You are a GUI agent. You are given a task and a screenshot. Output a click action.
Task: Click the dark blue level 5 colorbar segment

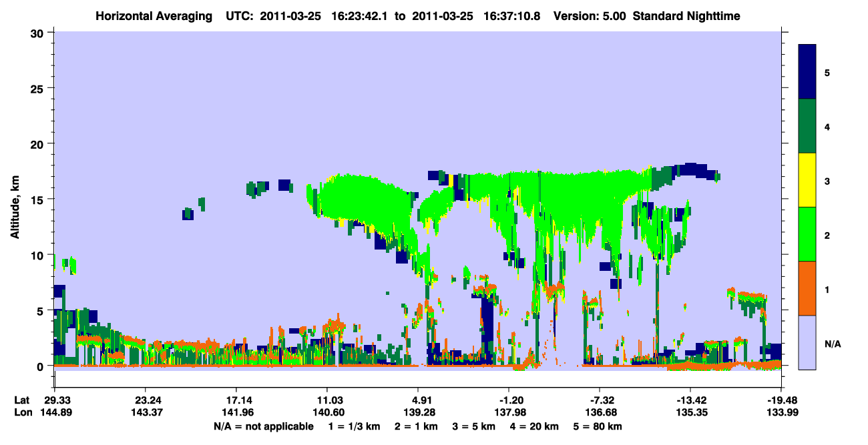click(x=807, y=72)
